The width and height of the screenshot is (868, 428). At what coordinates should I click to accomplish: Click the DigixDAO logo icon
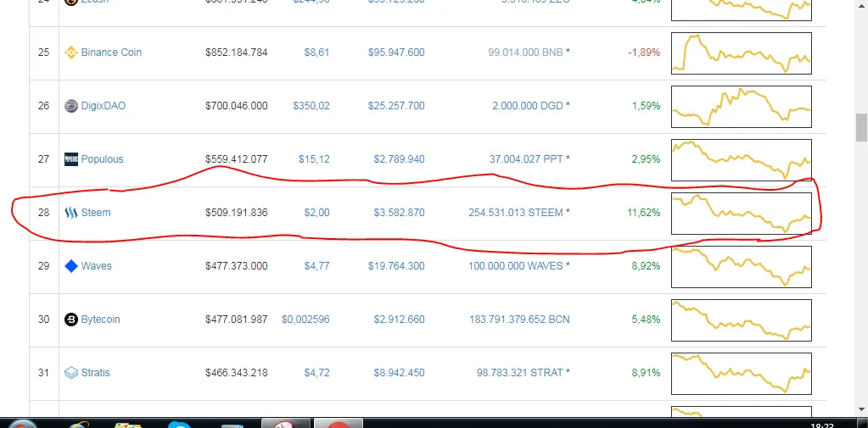(x=71, y=106)
